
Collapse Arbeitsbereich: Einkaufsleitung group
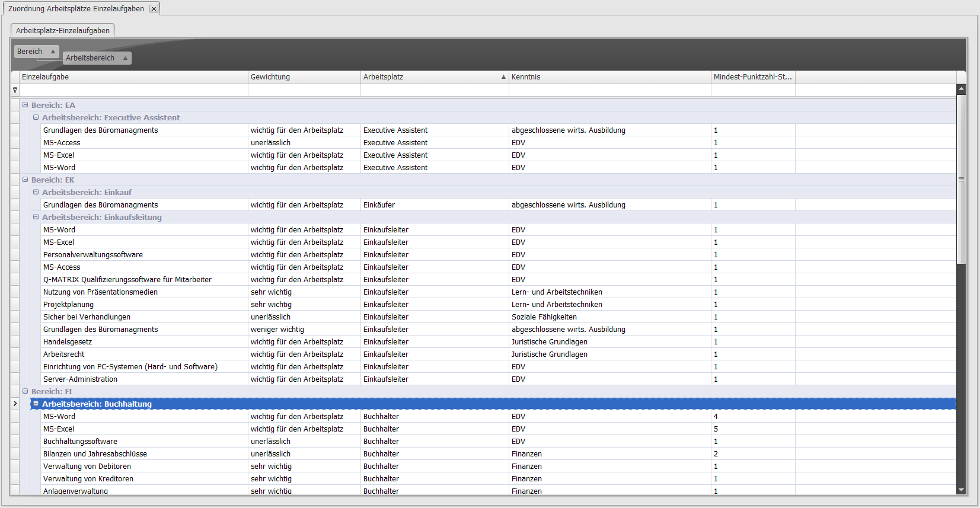[x=36, y=217]
